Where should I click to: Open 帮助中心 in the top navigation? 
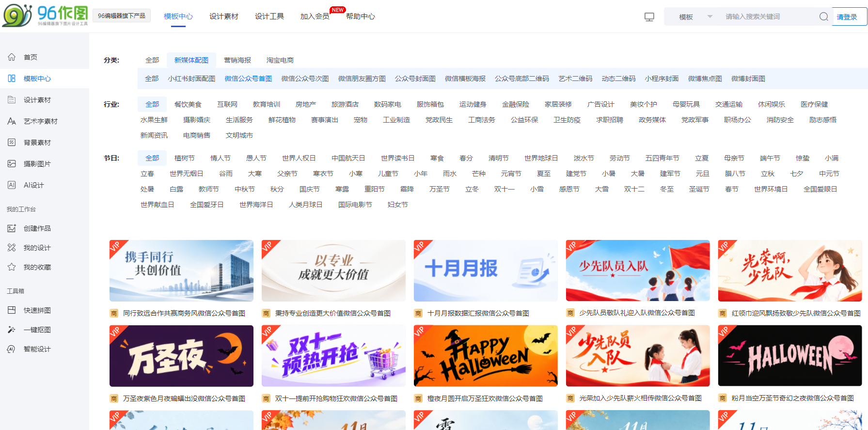pyautogui.click(x=360, y=16)
